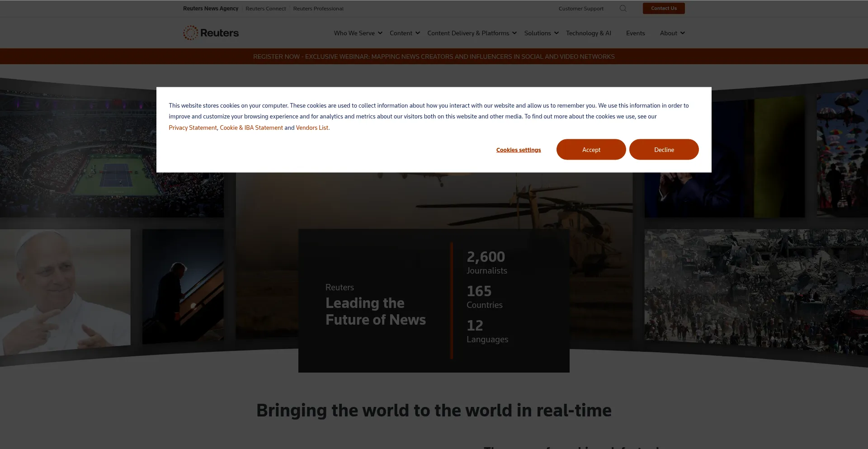
Task: Decline the cookies
Action: [664, 150]
